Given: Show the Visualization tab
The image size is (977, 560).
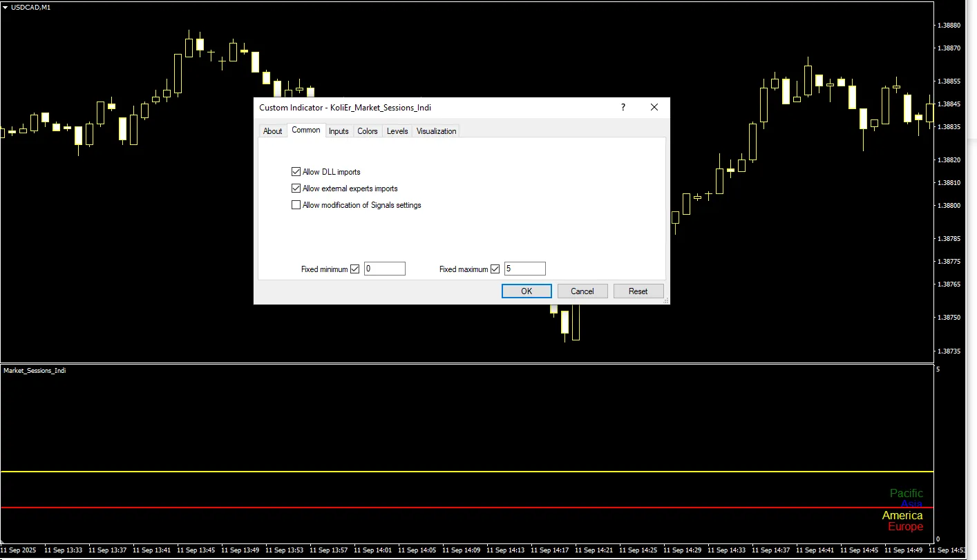Looking at the screenshot, I should (436, 131).
